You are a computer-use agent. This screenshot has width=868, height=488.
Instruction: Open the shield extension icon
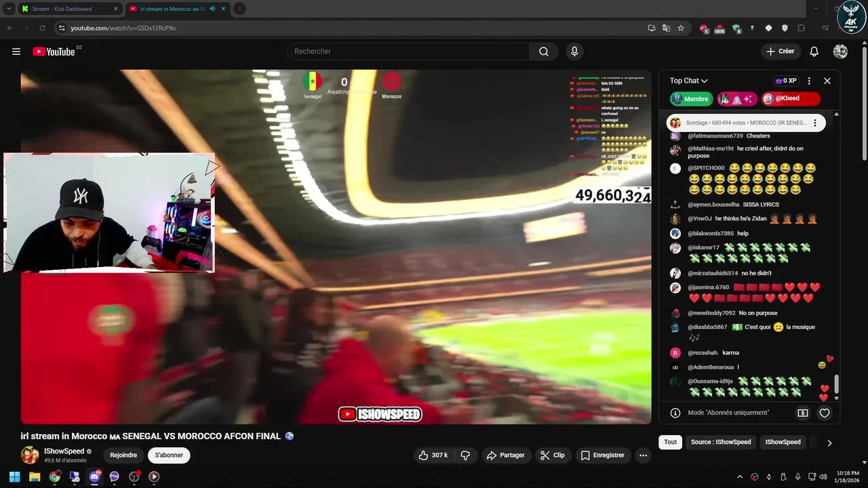pos(785,28)
